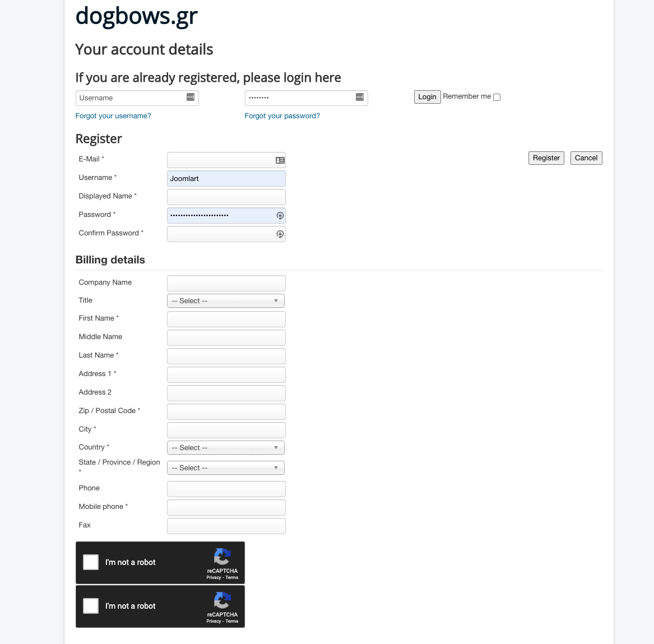Click the Billing details heading
654x644 pixels.
[110, 260]
